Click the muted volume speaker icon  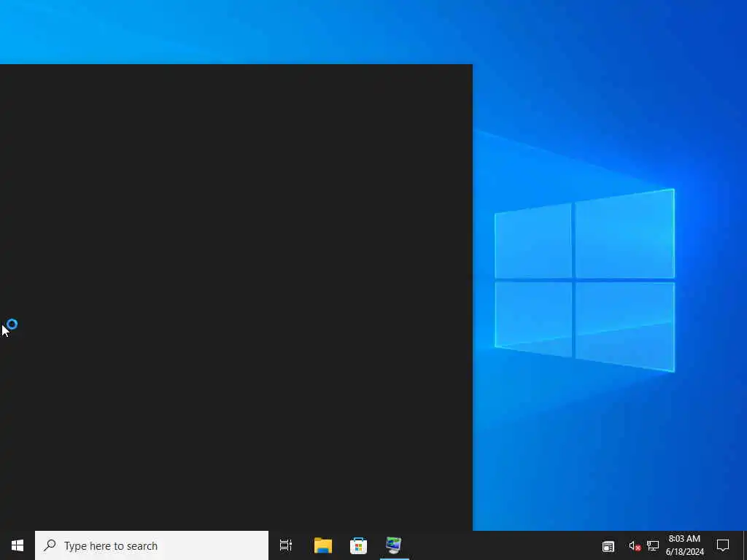coord(635,546)
